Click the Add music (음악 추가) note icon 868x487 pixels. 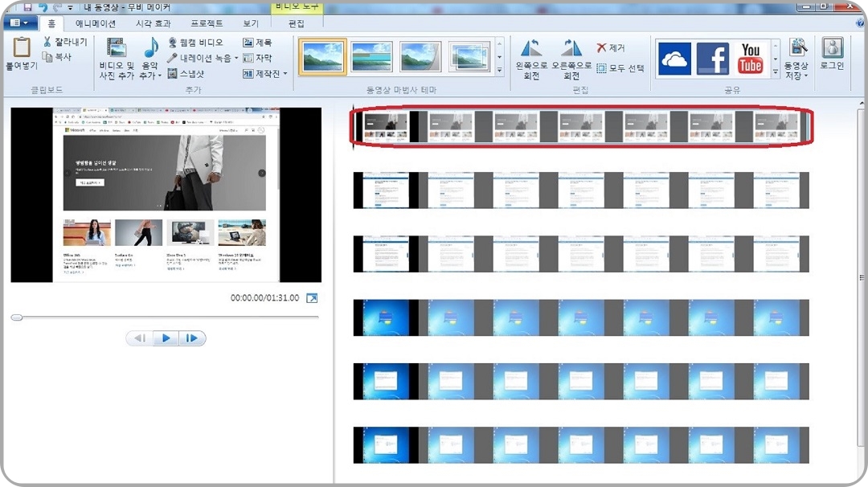coord(150,47)
